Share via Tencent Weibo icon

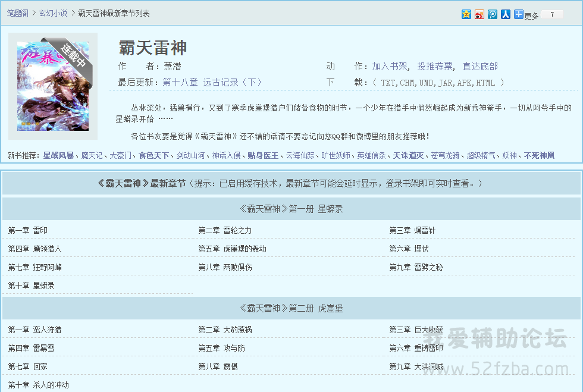pyautogui.click(x=493, y=14)
